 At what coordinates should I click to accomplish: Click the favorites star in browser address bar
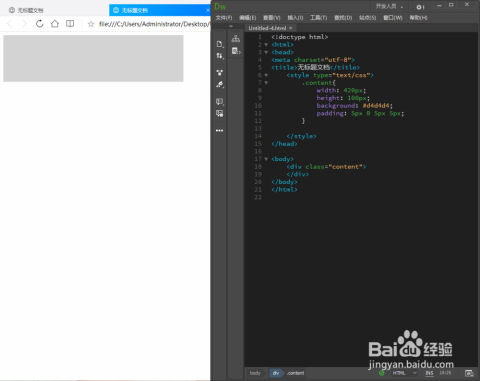pyautogui.click(x=91, y=24)
